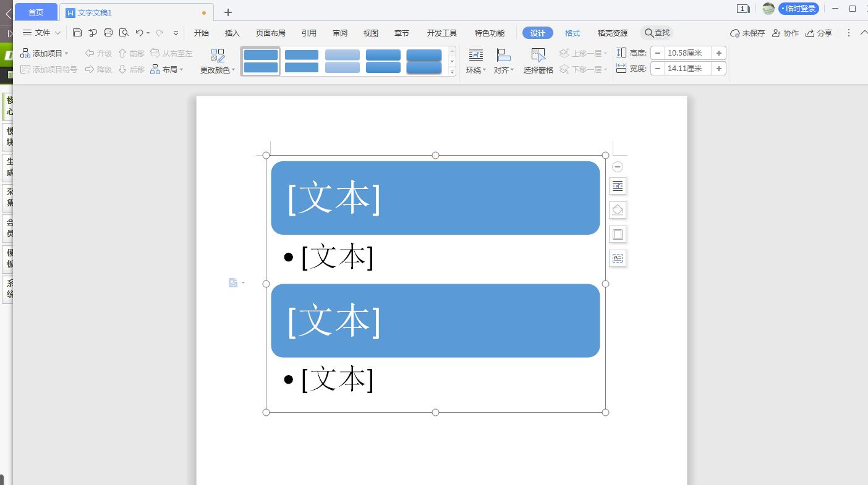Switch to the 格式 ribbon tab
Image resolution: width=868 pixels, height=485 pixels.
point(572,33)
